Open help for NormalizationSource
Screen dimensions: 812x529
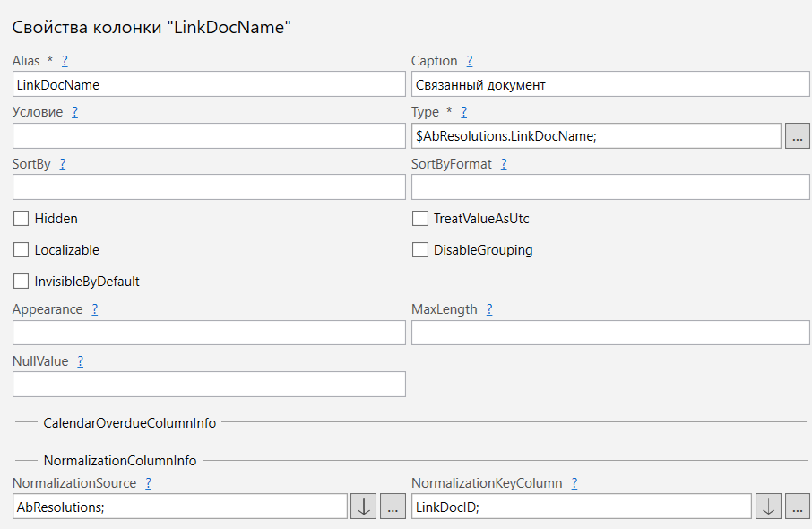click(148, 483)
